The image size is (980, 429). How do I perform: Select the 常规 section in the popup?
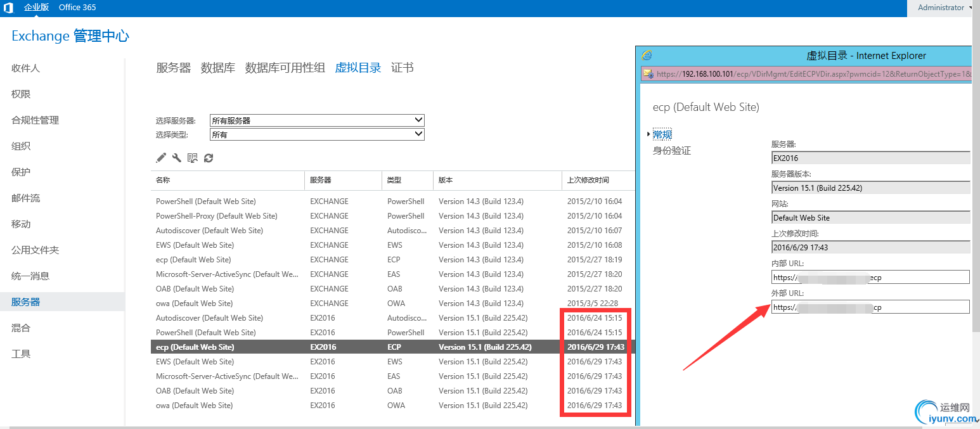click(x=662, y=134)
